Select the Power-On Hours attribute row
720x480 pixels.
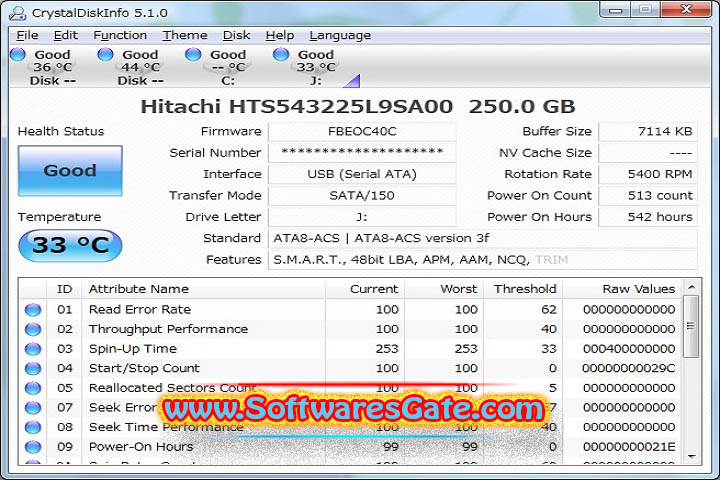(x=350, y=446)
